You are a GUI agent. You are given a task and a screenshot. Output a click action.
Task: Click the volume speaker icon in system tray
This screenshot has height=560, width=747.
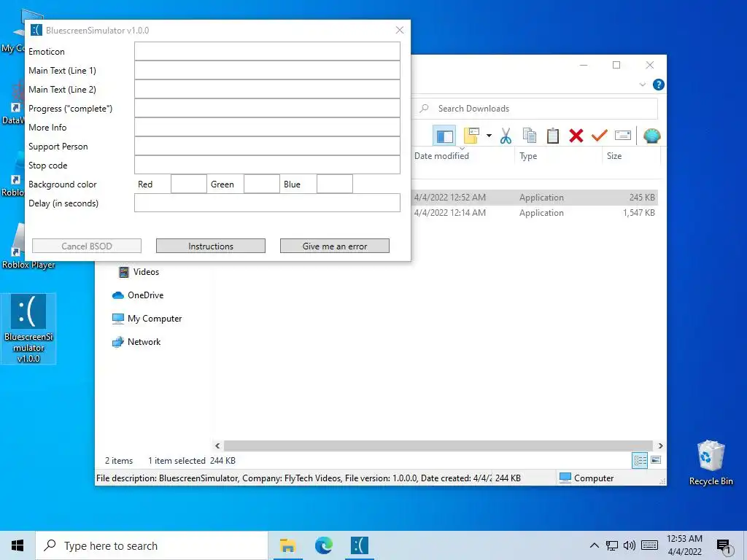click(x=630, y=545)
